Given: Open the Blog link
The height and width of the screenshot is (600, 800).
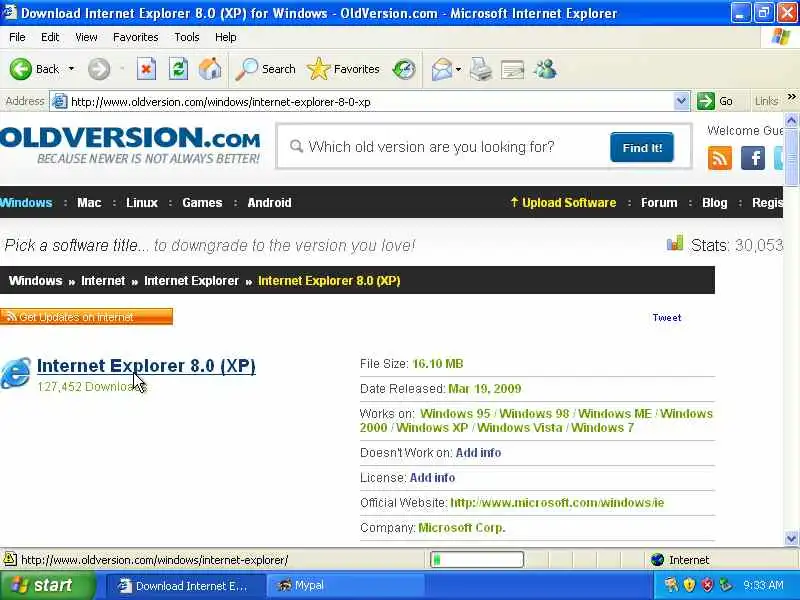Looking at the screenshot, I should click(x=714, y=203).
